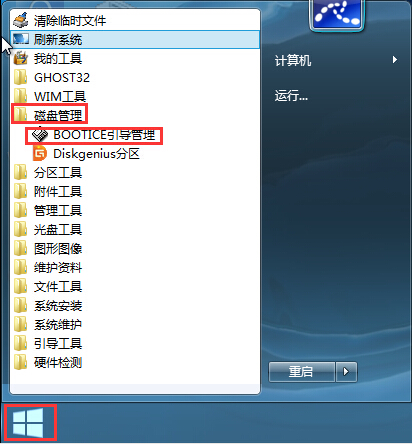Launch Diskgenius分区 program
This screenshot has width=412, height=445.
point(86,154)
